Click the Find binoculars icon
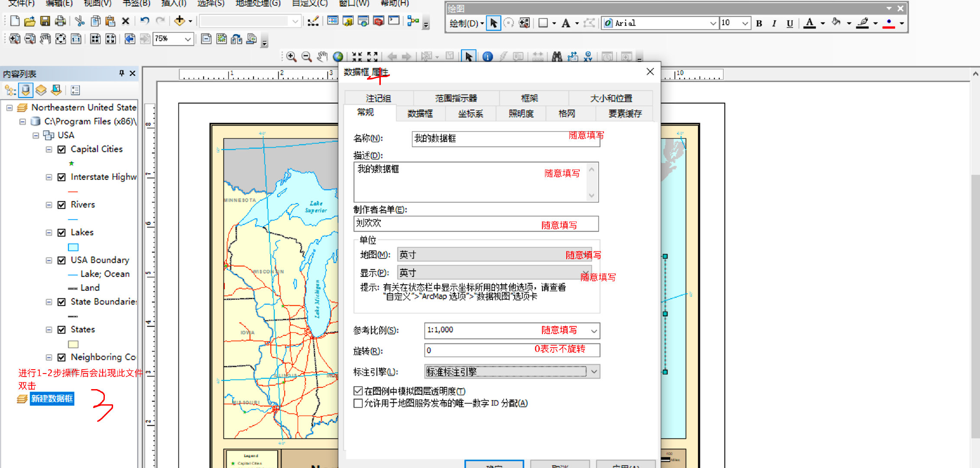This screenshot has width=980, height=468. pos(557,57)
